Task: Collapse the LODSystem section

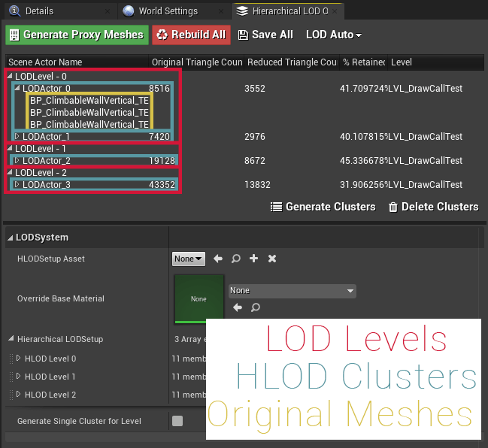Action: coord(11,238)
